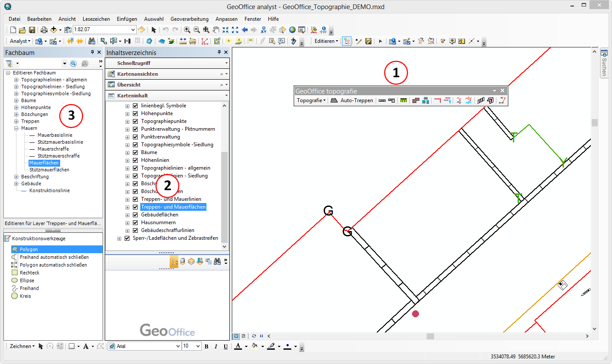The width and height of the screenshot is (612, 364).
Task: Disable the Hausnummern layer checkbox
Action: 135,222
